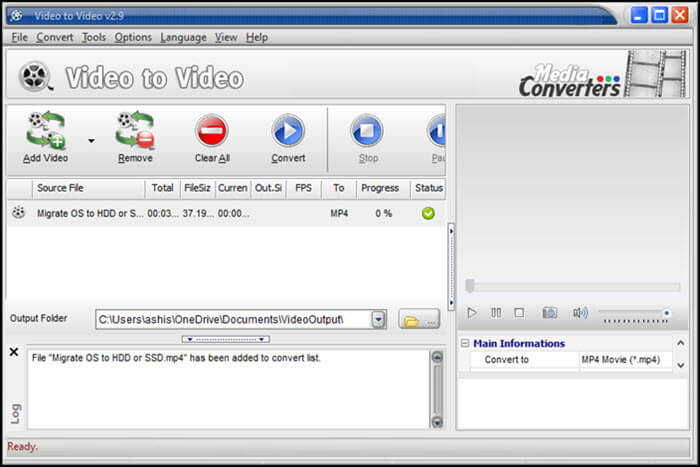700x467 pixels.
Task: Expand the Output Folder path dropdown
Action: click(378, 320)
